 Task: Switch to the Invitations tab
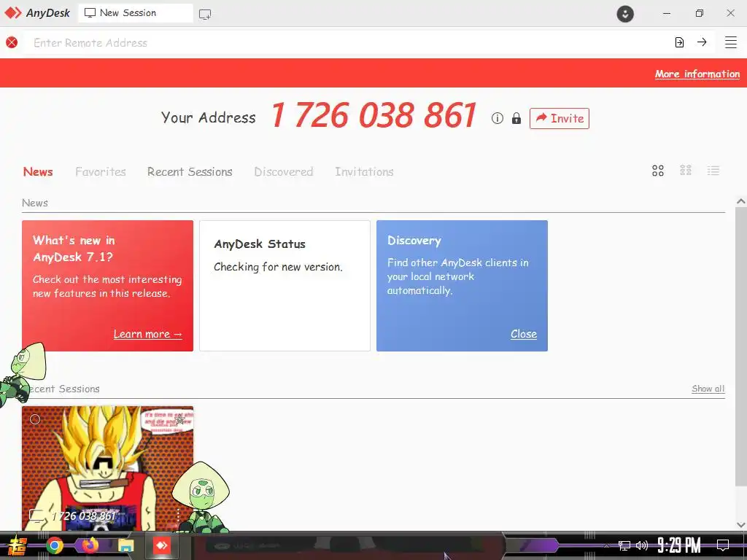coord(364,171)
